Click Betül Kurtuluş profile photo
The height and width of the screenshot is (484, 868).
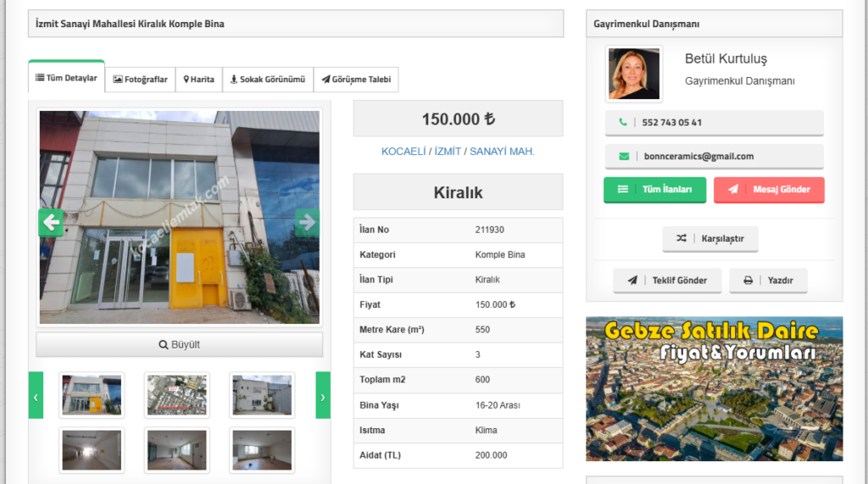coord(633,74)
